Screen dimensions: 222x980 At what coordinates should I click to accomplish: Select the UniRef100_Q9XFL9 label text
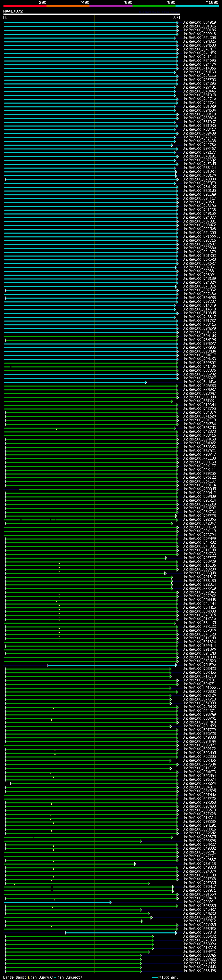pos(199,420)
